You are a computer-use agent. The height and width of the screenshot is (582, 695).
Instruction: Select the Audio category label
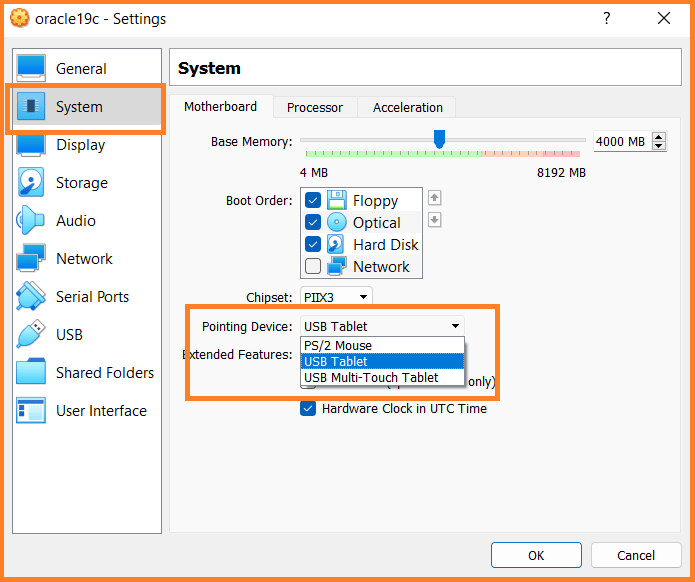point(76,221)
